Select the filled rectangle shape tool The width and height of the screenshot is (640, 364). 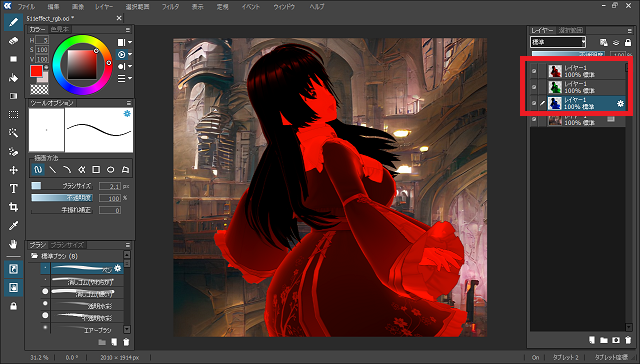[x=13, y=59]
